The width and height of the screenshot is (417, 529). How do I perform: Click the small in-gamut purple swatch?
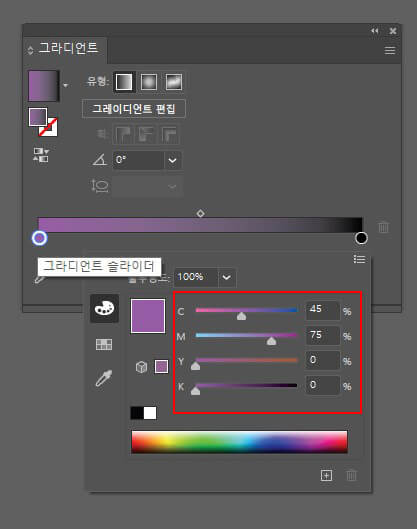click(x=161, y=367)
